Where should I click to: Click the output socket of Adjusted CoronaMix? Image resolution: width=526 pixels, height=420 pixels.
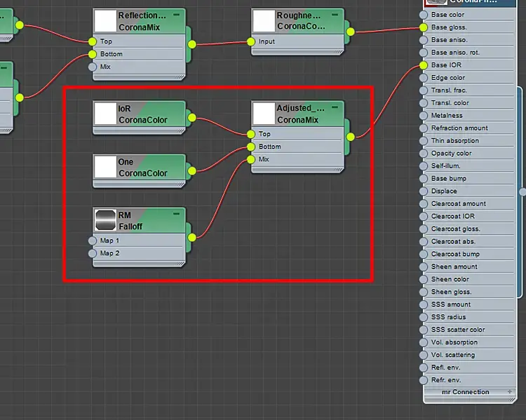click(x=350, y=137)
